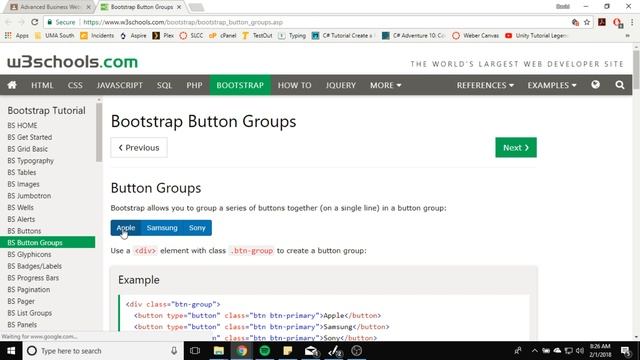Open BS Typography sidebar link
Viewport: 640px width, 360px height.
click(31, 161)
